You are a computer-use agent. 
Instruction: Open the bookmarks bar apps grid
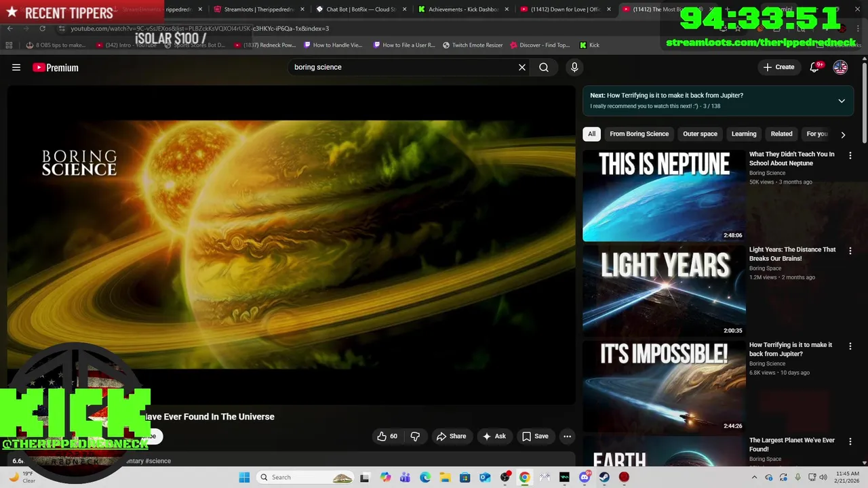tap(9, 45)
